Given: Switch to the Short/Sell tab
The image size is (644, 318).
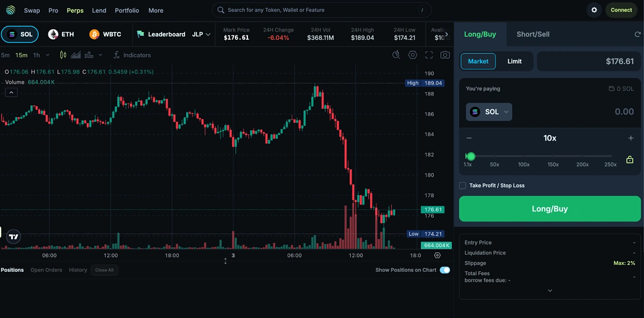Looking at the screenshot, I should [532, 34].
